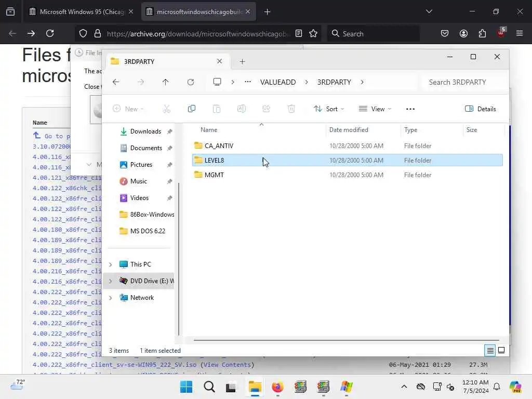Bookmark this page with the star

pos(313,33)
